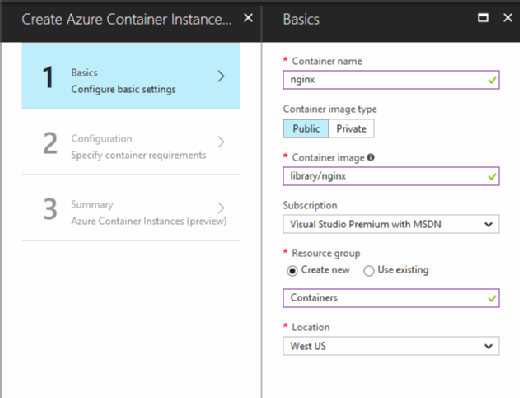The height and width of the screenshot is (398, 520).
Task: Show info tooltip for Container image
Action: [371, 157]
